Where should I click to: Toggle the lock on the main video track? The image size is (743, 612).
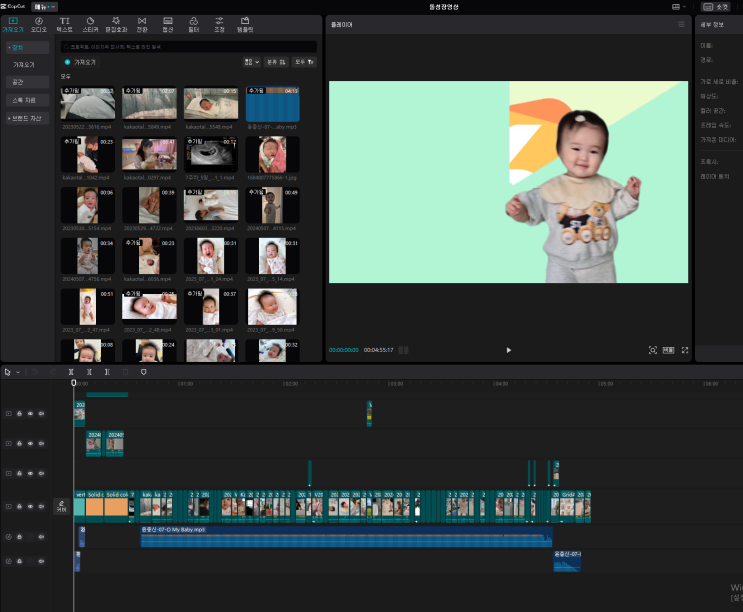(19, 507)
